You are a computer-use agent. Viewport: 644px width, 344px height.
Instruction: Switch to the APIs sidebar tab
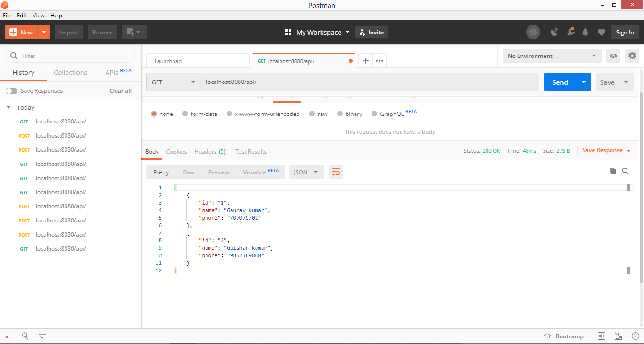tap(118, 72)
